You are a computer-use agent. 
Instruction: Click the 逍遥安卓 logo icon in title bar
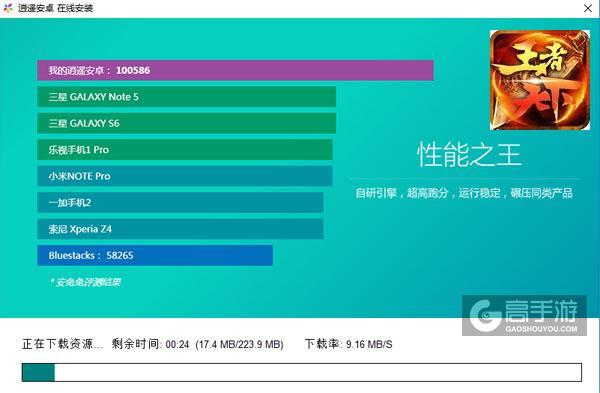click(8, 8)
